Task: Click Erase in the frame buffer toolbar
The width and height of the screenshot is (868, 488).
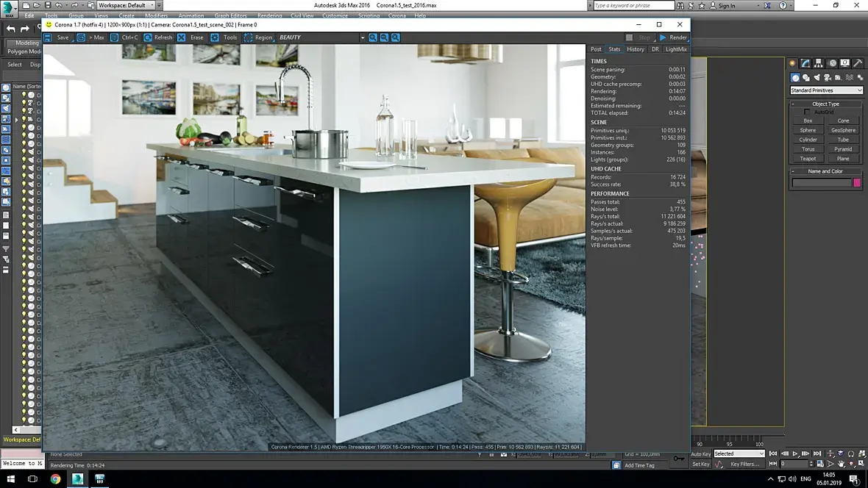Action: [191, 37]
